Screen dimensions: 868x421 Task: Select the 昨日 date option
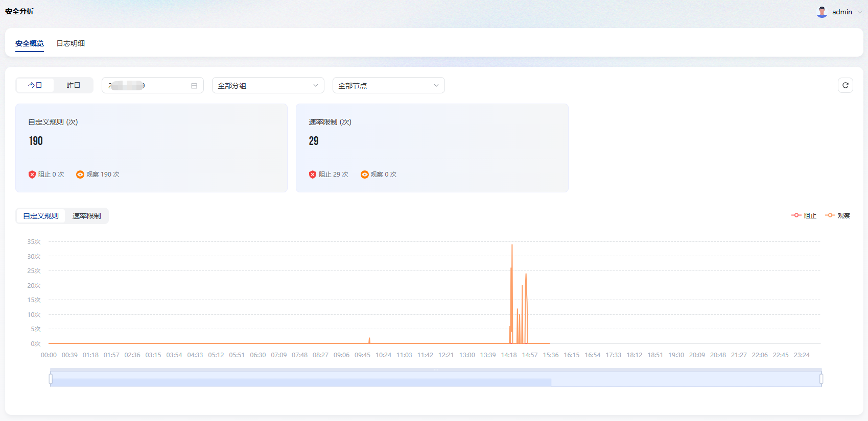(x=73, y=85)
